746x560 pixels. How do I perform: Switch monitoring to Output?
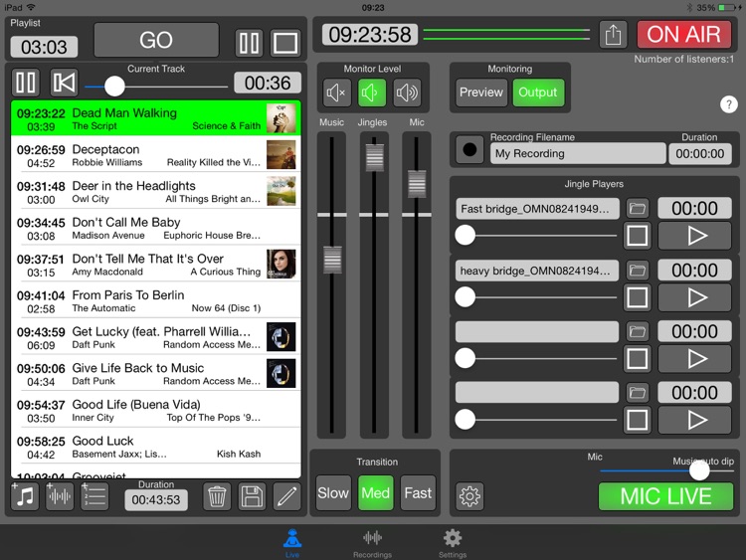[538, 93]
